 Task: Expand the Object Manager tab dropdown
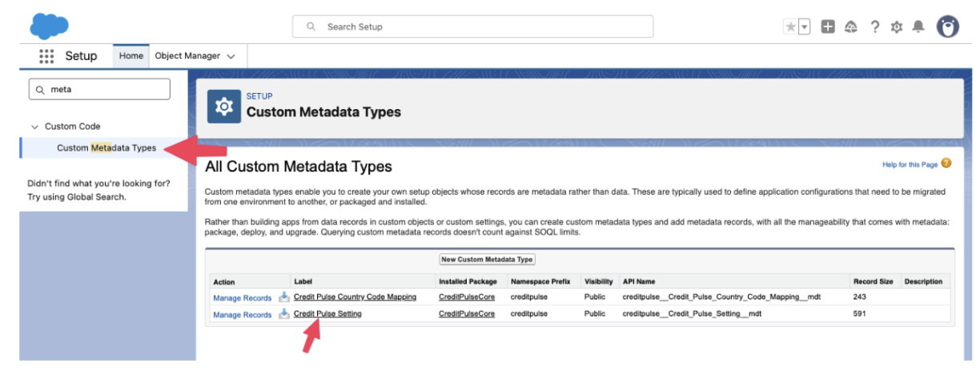(231, 56)
